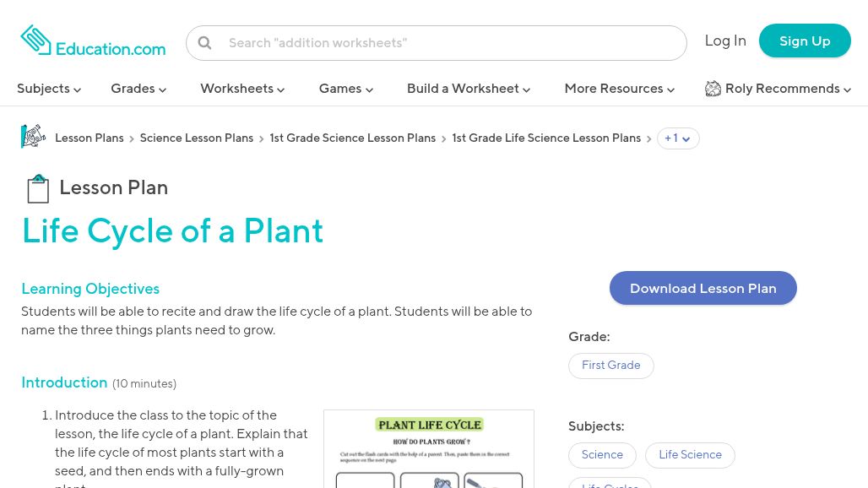Open the Games dropdown
868x488 pixels.
345,89
